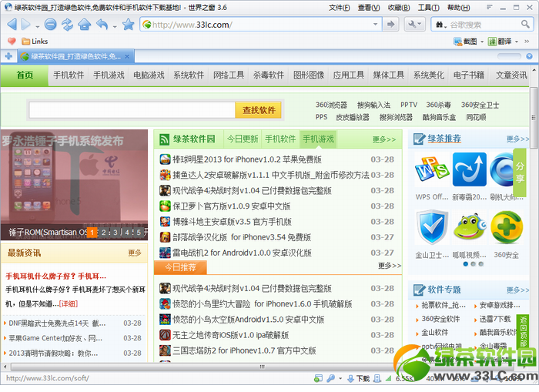
Task: Click the RSS icon beside 绿茶软件园
Action: tap(164, 139)
